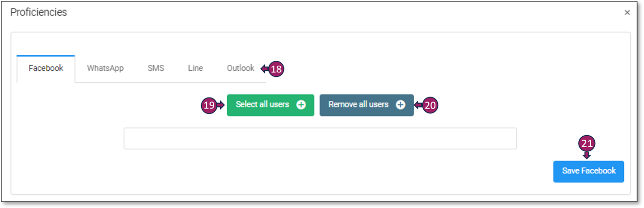
Task: Go to the Outlook tab
Action: pyautogui.click(x=240, y=68)
